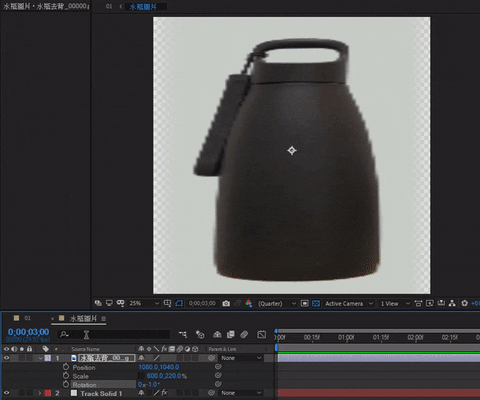Click the Always Preview This View icon
Screen dimensions: 480x400
point(98,303)
